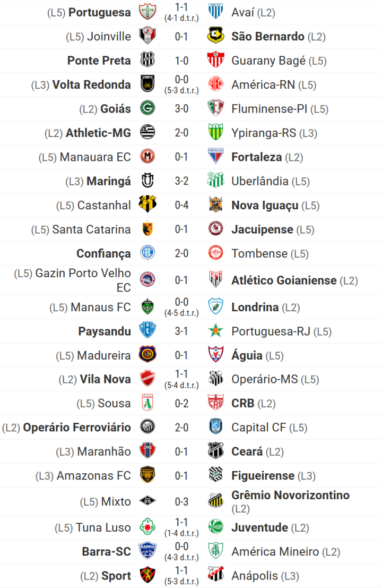Click the Castanhal vs Nova Iguaçu 0-4 score
Image resolution: width=382 pixels, height=588 pixels.
click(181, 205)
